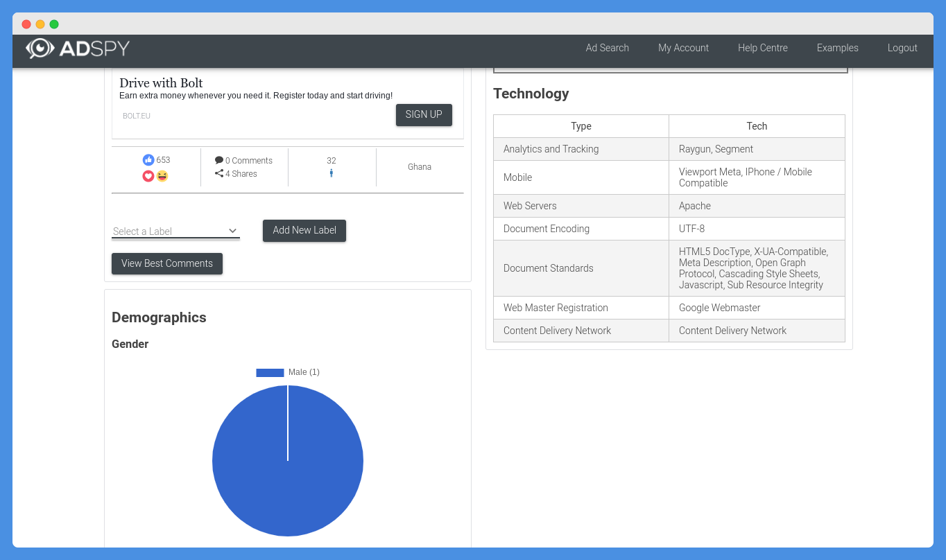Open the Ad Search page
Image resolution: width=946 pixels, height=560 pixels.
point(607,48)
